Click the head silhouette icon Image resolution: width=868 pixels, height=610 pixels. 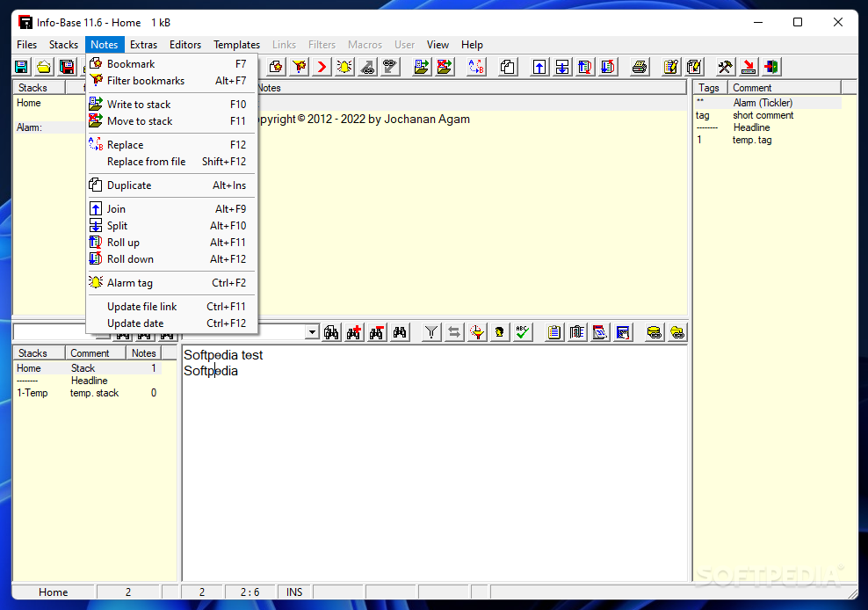[x=499, y=332]
